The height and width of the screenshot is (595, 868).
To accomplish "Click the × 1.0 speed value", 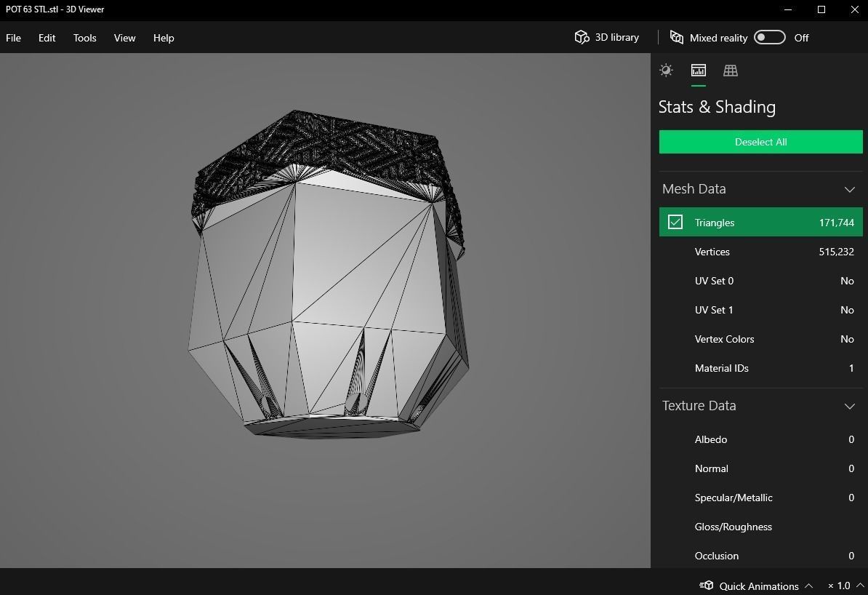I will (x=839, y=586).
